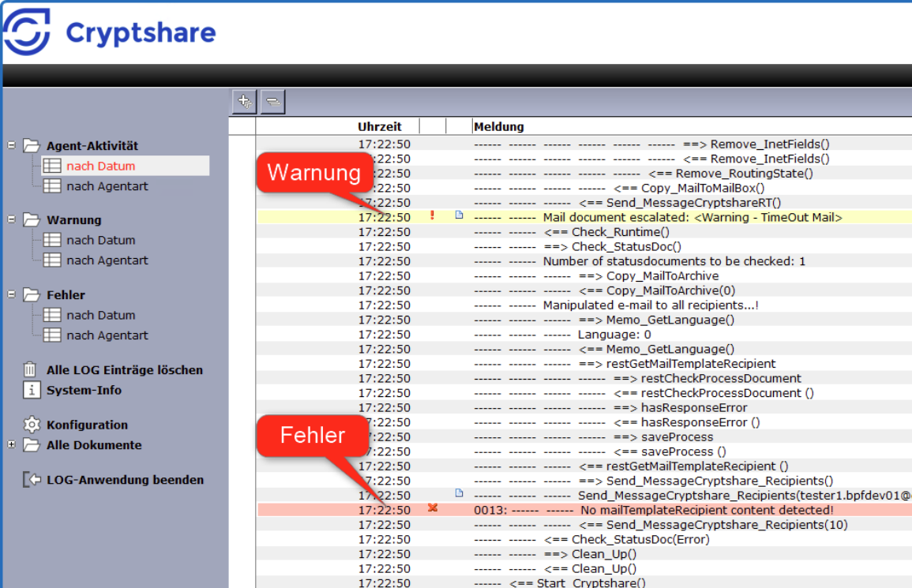Open nach Datum under Fehler
The height and width of the screenshot is (588, 912).
coord(100,315)
